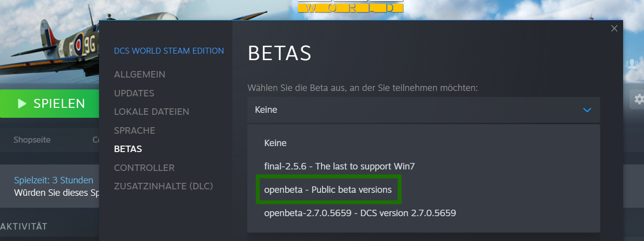Switch to the UPDATES section
The height and width of the screenshot is (241, 644).
pyautogui.click(x=134, y=93)
